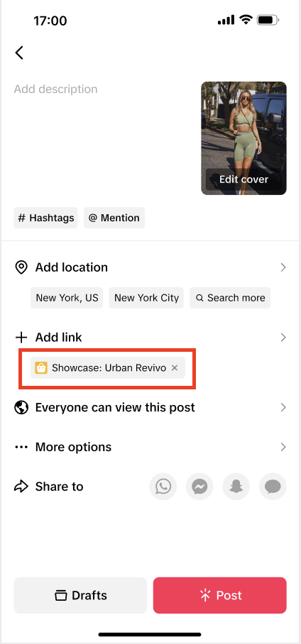301x644 pixels.
Task: Add Hashtags to the description
Action: pos(45,218)
